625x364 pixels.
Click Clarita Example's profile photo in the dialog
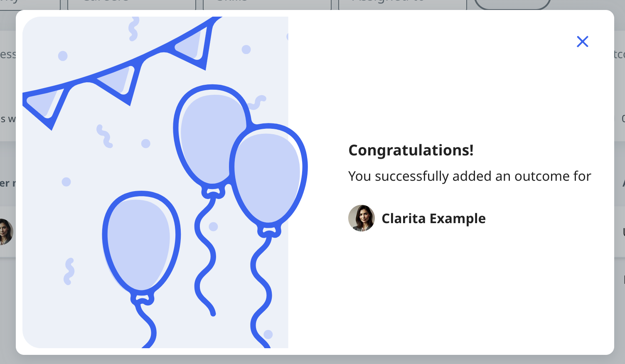pos(362,218)
